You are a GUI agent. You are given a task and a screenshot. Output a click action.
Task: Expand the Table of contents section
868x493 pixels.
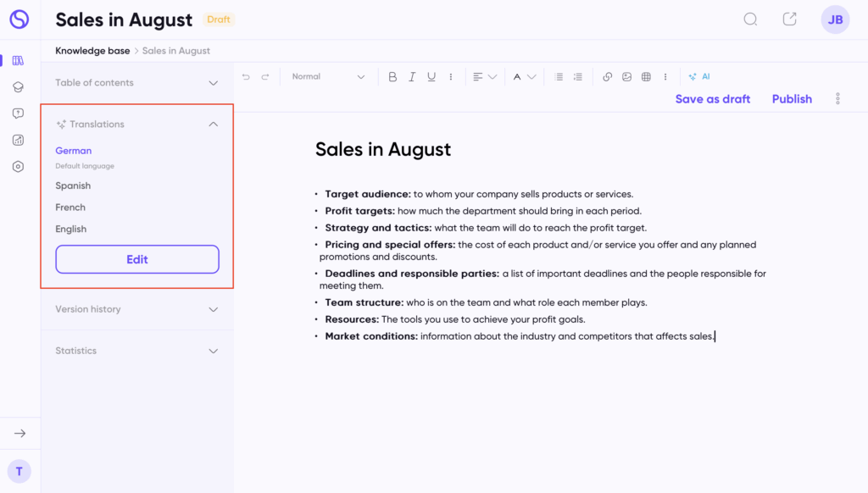pos(136,83)
